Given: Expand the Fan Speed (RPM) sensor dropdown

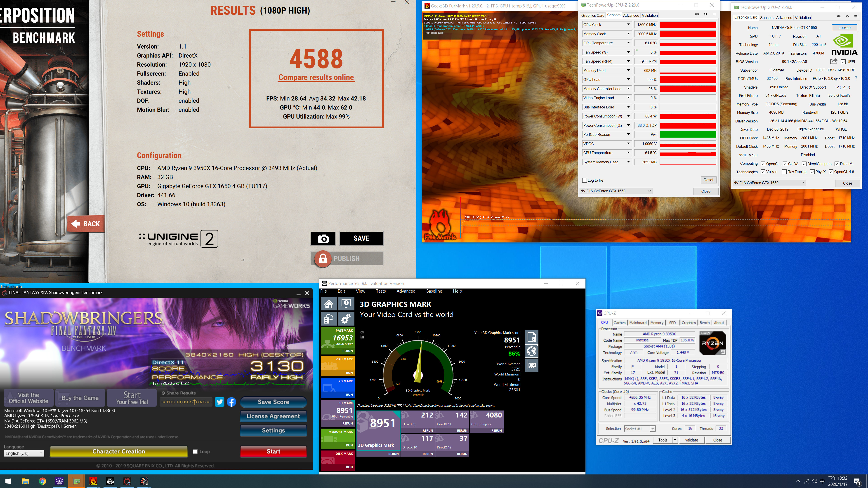Looking at the screenshot, I should 628,61.
